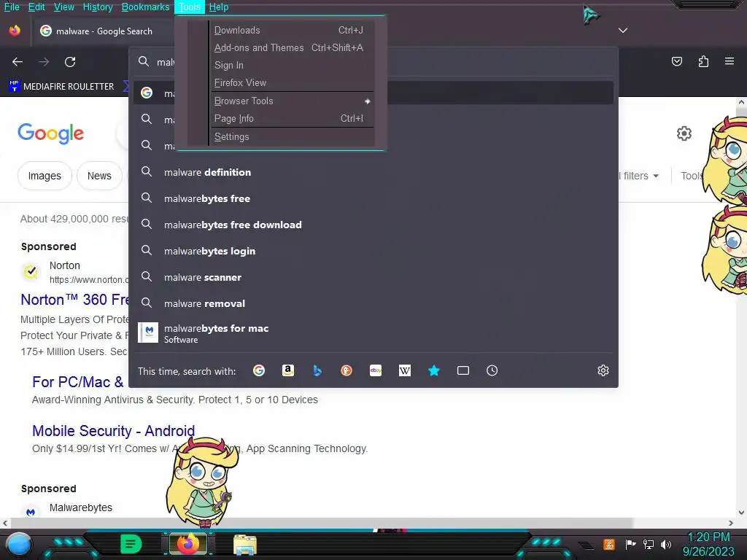The width and height of the screenshot is (747, 560).
Task: Filter results by News
Action: point(99,176)
